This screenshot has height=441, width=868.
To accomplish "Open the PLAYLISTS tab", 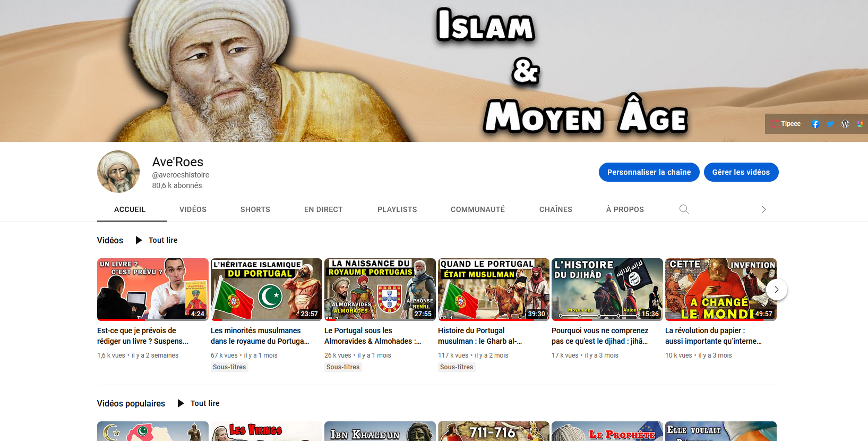I will pyautogui.click(x=397, y=209).
